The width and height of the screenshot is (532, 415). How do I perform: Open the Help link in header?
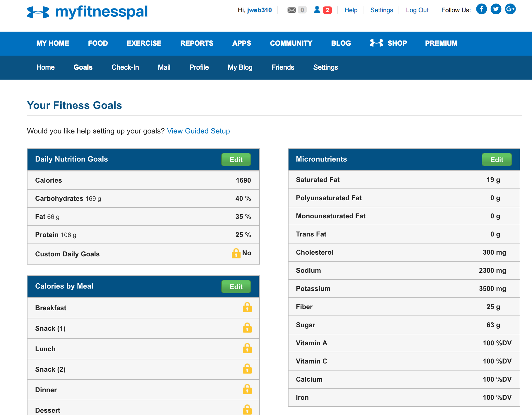point(351,10)
